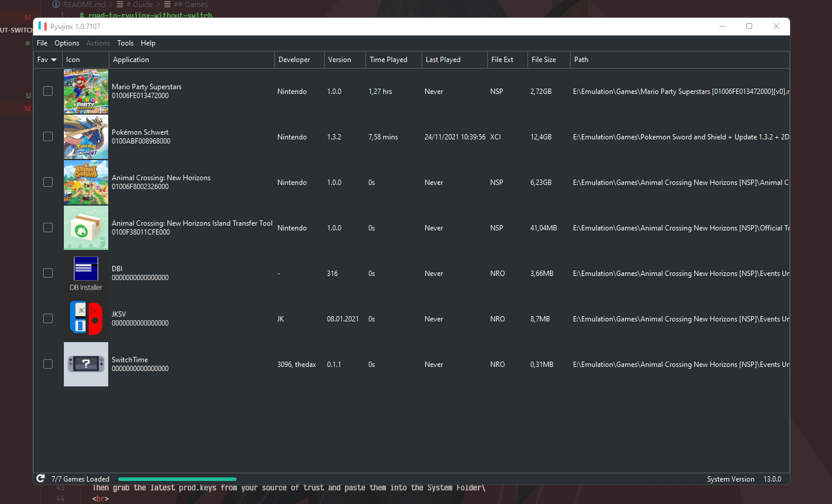This screenshot has height=504, width=832.
Task: Click the System Version 13.0.0 label
Action: pos(744,479)
